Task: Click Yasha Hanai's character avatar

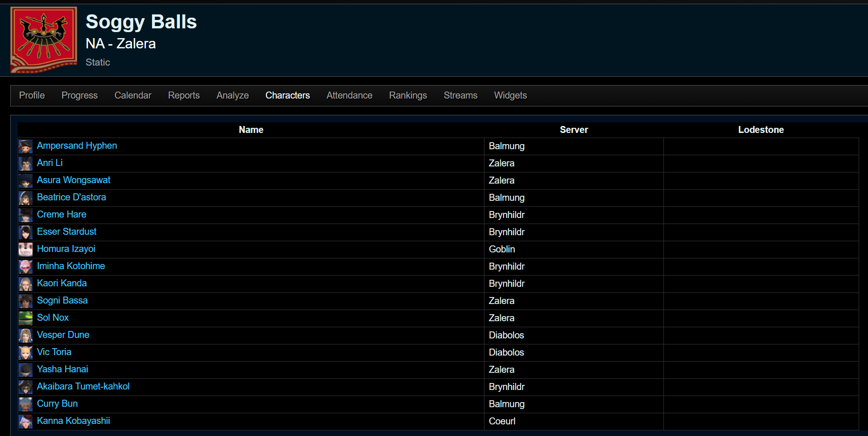Action: [x=26, y=370]
